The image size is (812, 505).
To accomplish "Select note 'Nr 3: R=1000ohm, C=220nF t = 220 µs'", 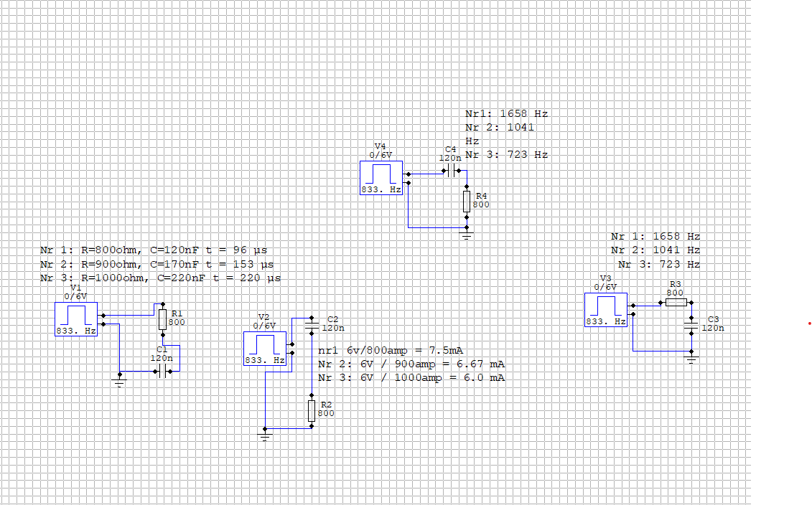I will click(161, 278).
